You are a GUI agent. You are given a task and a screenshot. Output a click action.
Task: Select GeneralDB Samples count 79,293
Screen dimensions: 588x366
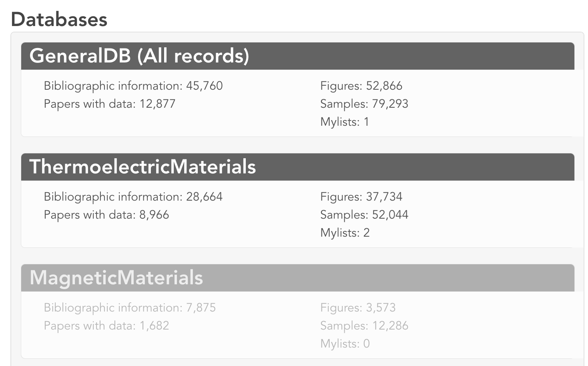tap(364, 104)
